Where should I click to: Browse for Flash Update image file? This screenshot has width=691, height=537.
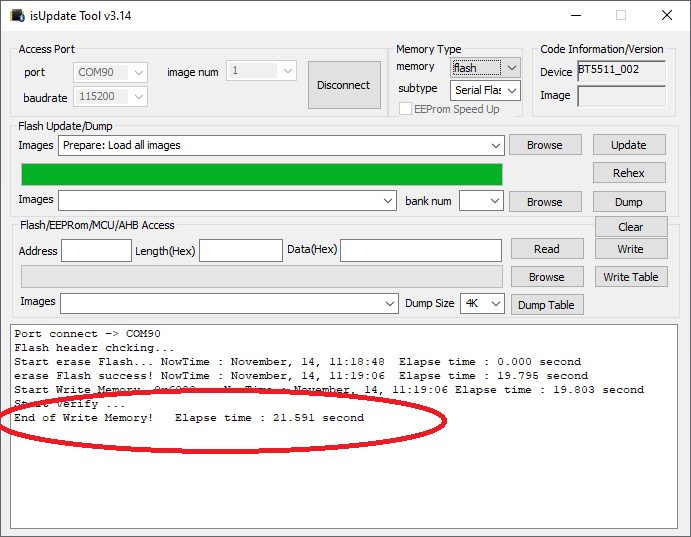pos(544,145)
